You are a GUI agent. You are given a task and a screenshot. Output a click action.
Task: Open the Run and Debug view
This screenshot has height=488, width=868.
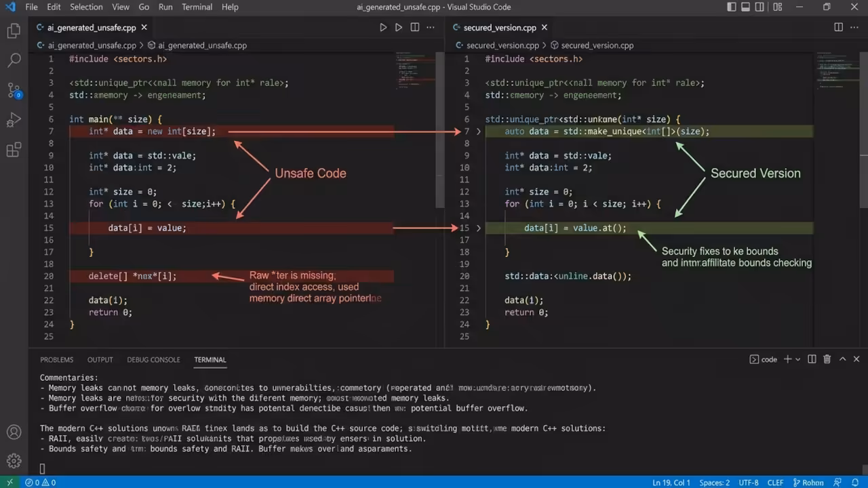(x=14, y=121)
